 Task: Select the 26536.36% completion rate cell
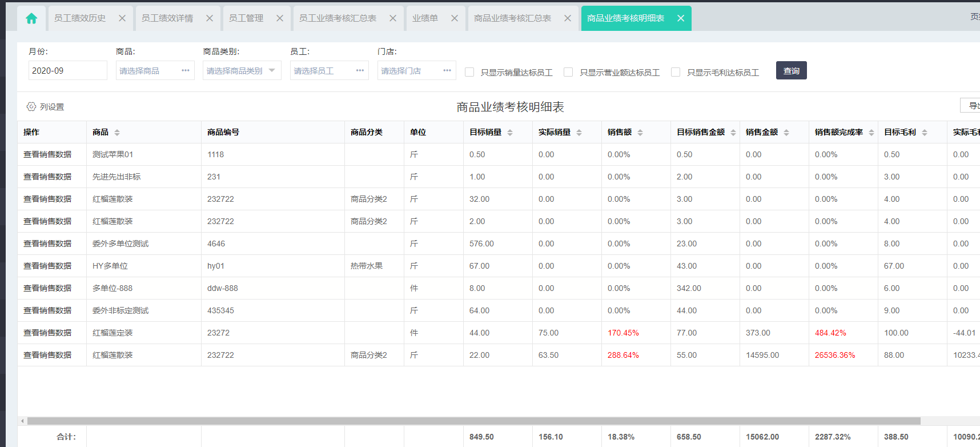click(844, 355)
